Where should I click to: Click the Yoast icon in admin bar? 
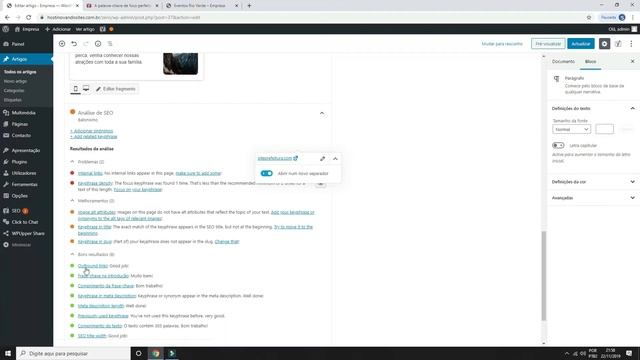tap(103, 29)
